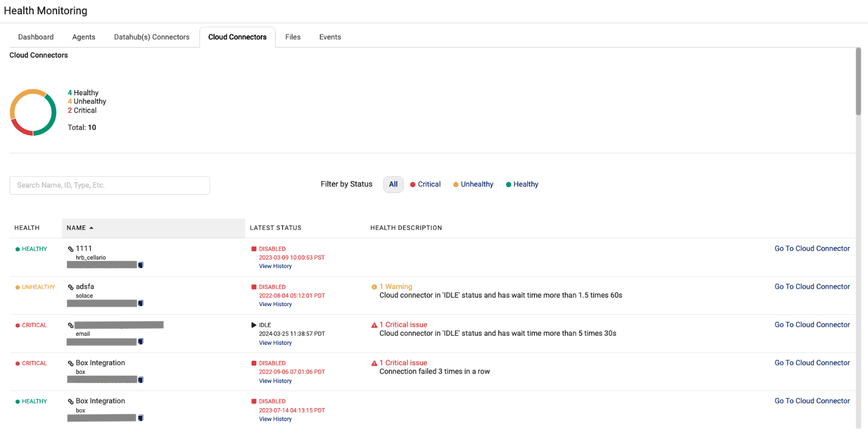Click red disabled square dated 2022-09-06
The width and height of the screenshot is (868, 433).
pos(254,363)
